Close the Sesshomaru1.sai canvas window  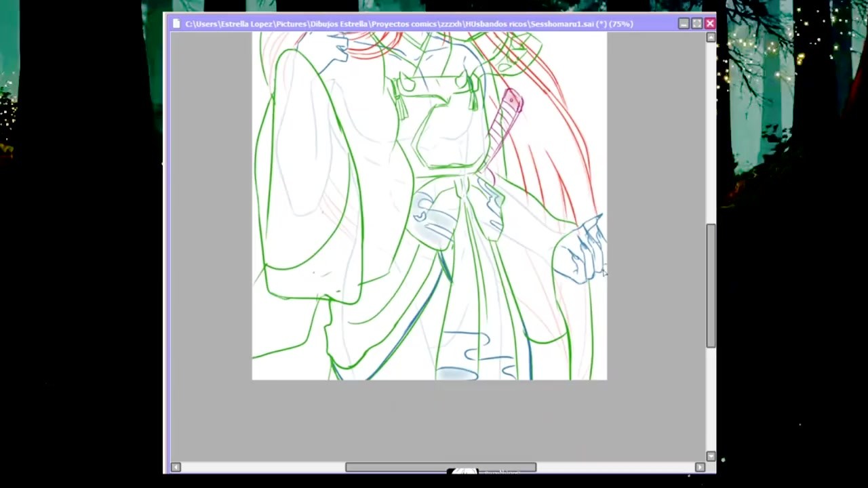pos(709,24)
